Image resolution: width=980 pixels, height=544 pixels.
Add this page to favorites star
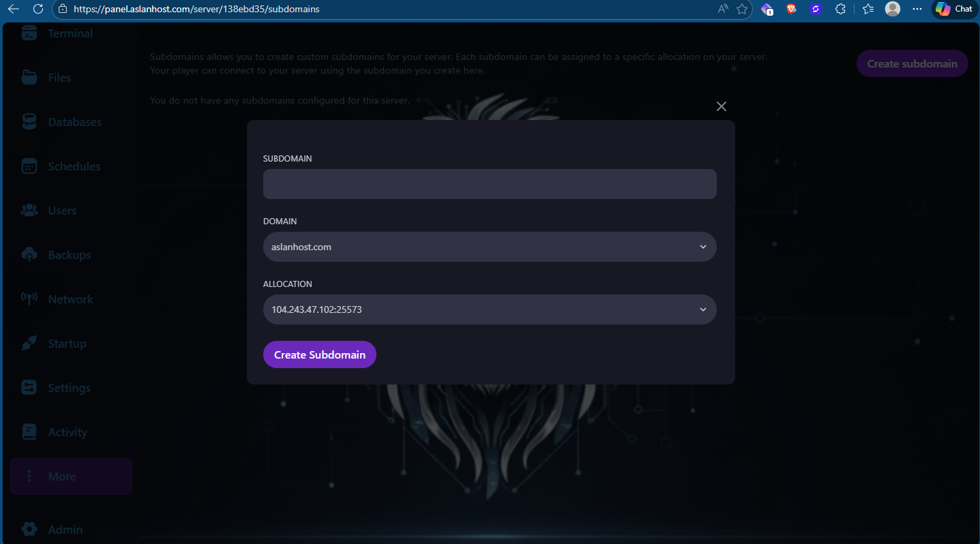point(742,9)
